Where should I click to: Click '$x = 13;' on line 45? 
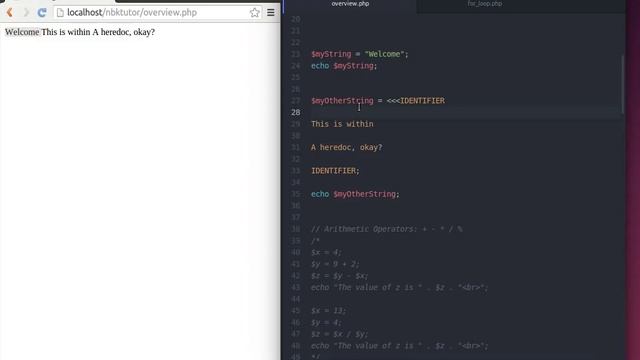328,311
